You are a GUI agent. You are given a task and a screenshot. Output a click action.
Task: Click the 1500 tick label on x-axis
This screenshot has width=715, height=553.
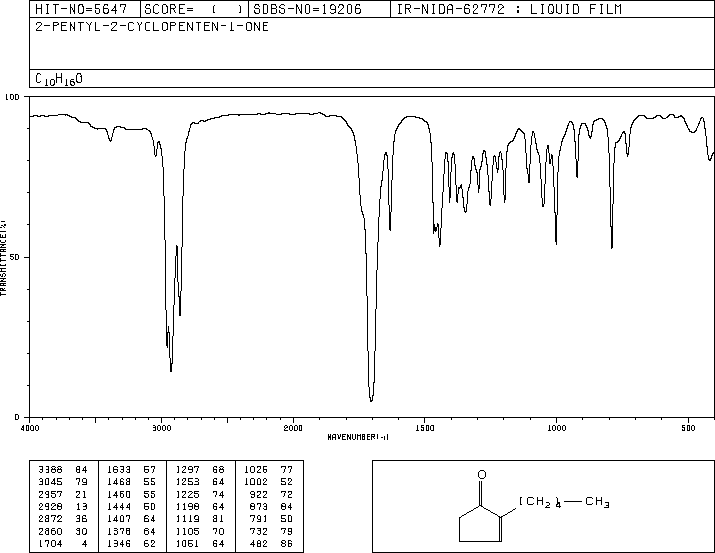click(425, 428)
